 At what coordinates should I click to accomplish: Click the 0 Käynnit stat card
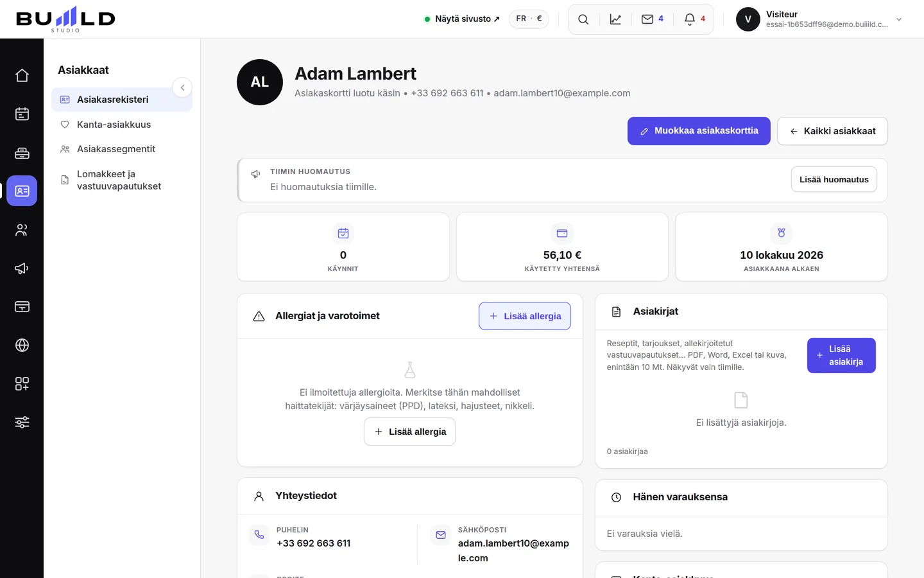[x=343, y=247]
